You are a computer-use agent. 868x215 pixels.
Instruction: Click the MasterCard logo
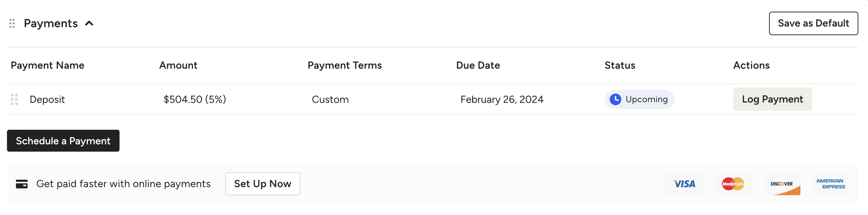(733, 184)
